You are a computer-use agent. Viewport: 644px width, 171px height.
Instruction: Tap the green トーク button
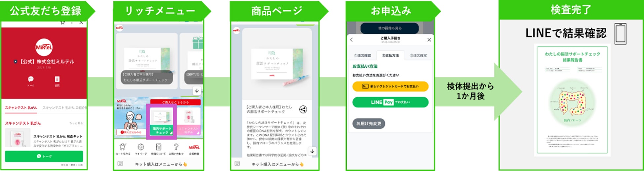(44, 156)
